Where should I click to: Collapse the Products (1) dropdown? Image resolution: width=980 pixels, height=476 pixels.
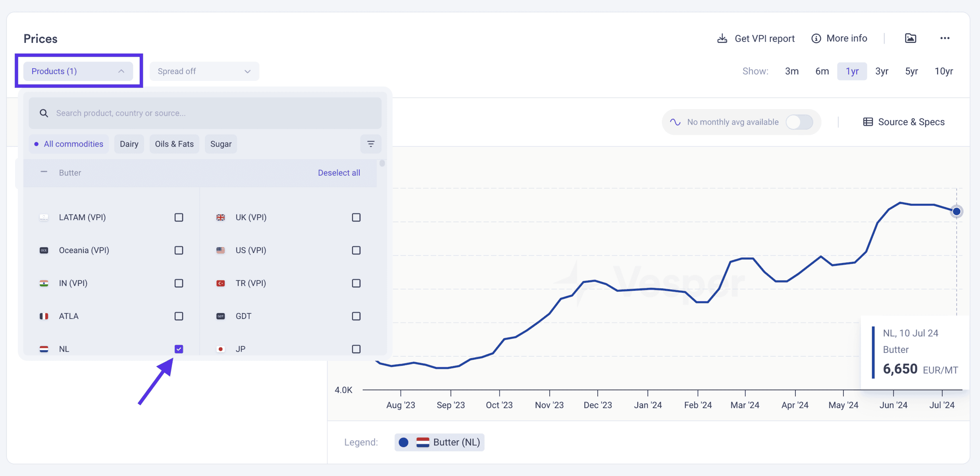point(78,71)
